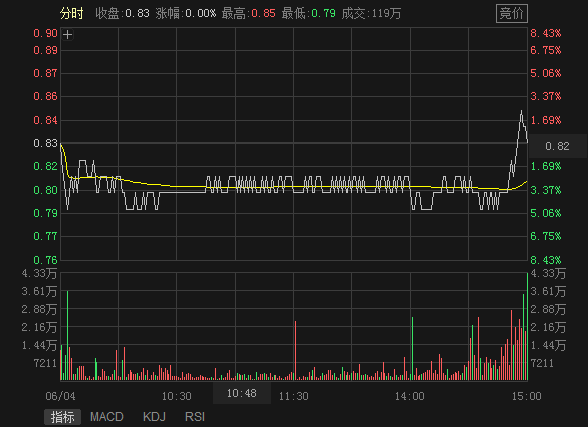Screen dimensions: 588x427
Task: Click the 收盘:0.83 closing price text
Action: 122,13
